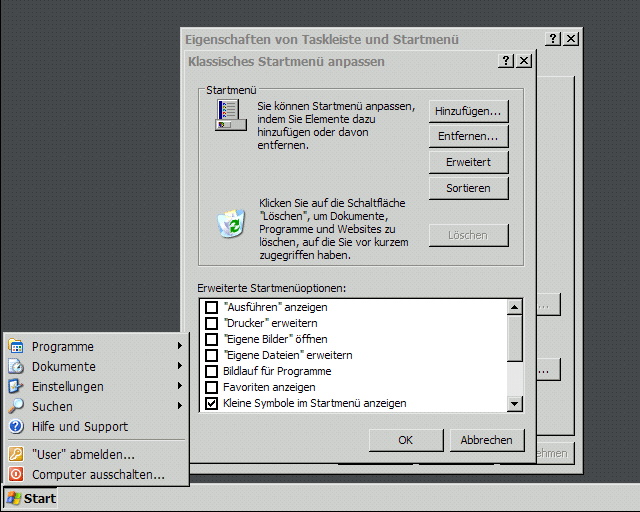Choose Computer ausschalten... entry
640x512 pixels.
pyautogui.click(x=96, y=474)
